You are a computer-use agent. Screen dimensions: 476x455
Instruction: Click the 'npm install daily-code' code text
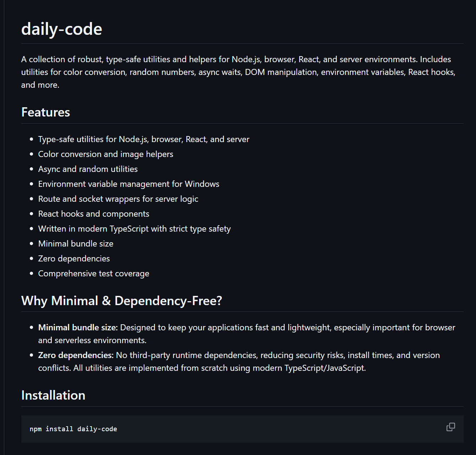(x=73, y=429)
